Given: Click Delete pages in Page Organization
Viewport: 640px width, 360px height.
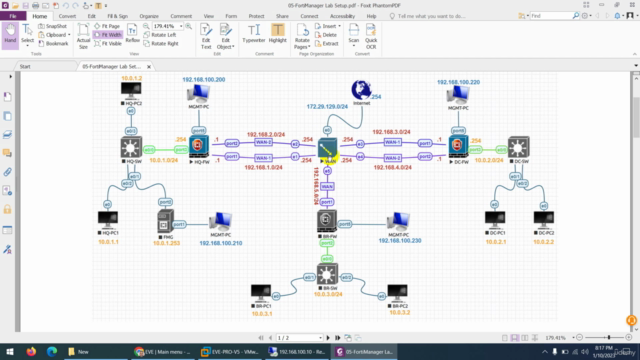Looking at the screenshot, I should pos(326,35).
